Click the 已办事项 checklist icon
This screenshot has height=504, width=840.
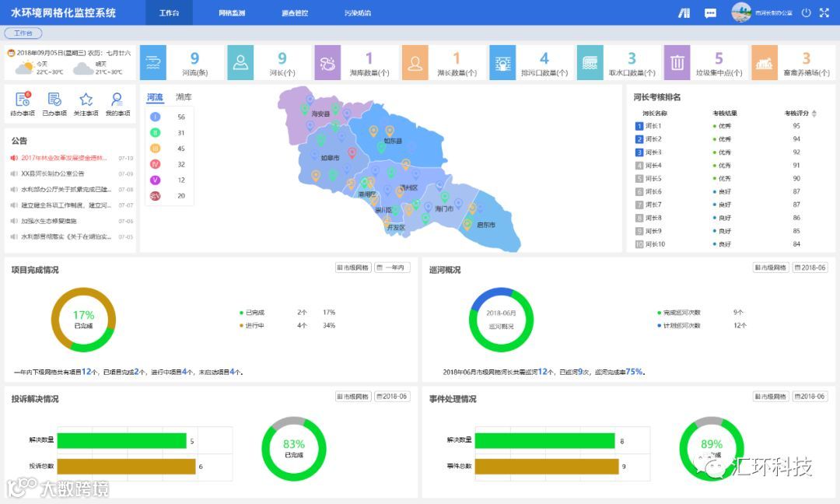coord(54,100)
